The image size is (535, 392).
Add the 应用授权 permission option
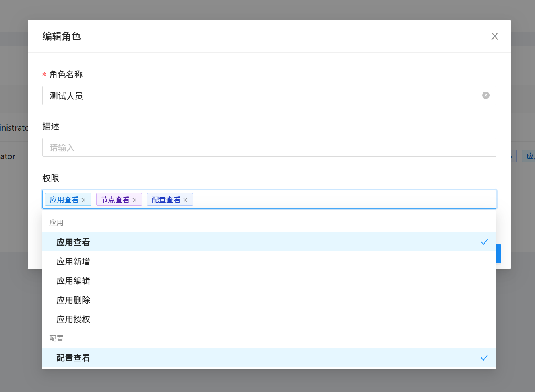tap(73, 319)
